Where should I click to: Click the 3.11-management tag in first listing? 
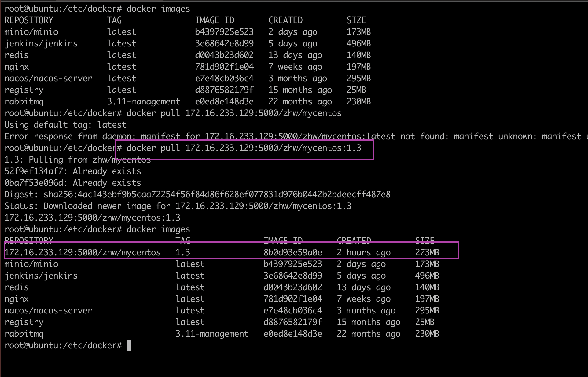pyautogui.click(x=143, y=102)
